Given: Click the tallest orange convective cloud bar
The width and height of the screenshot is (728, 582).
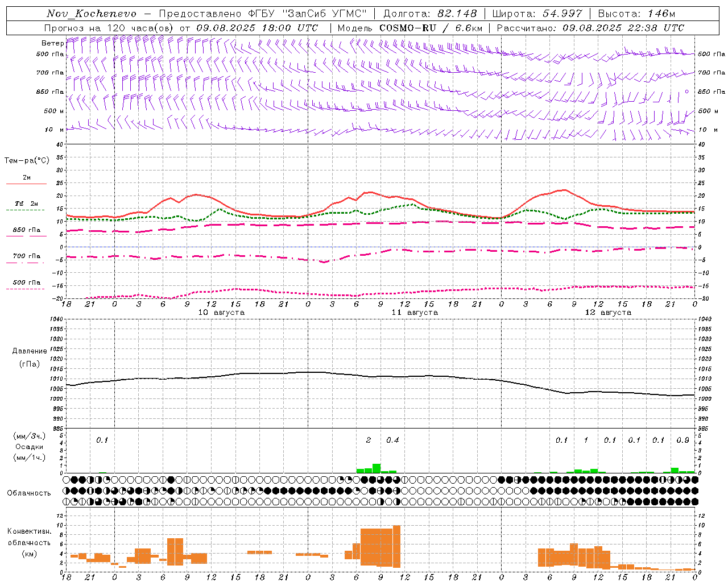Looking at the screenshot, I should (x=396, y=546).
